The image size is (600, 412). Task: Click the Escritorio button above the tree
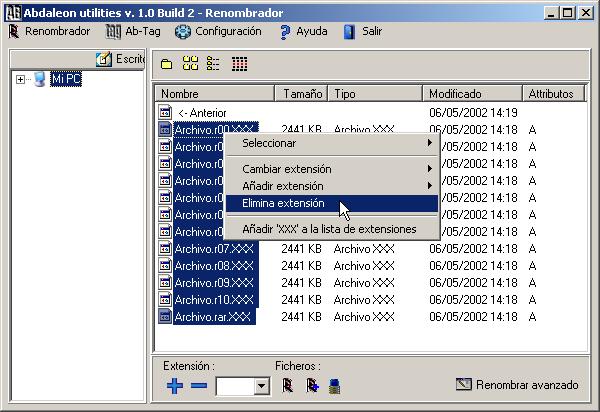(121, 60)
